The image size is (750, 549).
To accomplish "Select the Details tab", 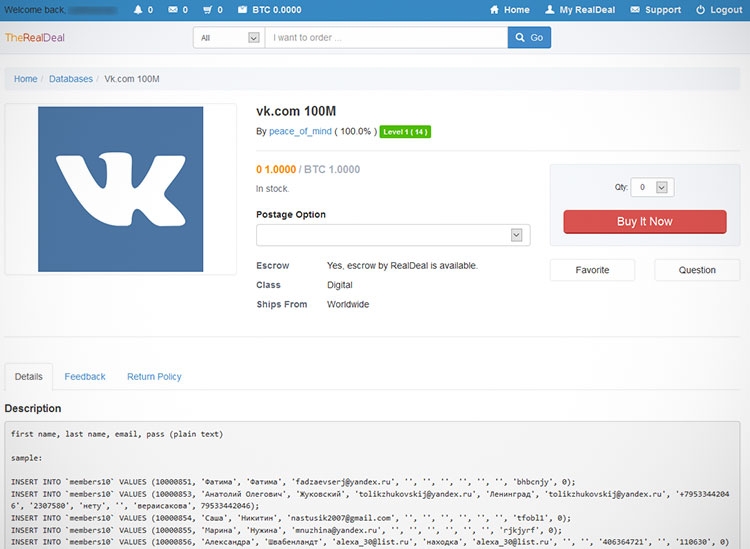I will (x=29, y=377).
